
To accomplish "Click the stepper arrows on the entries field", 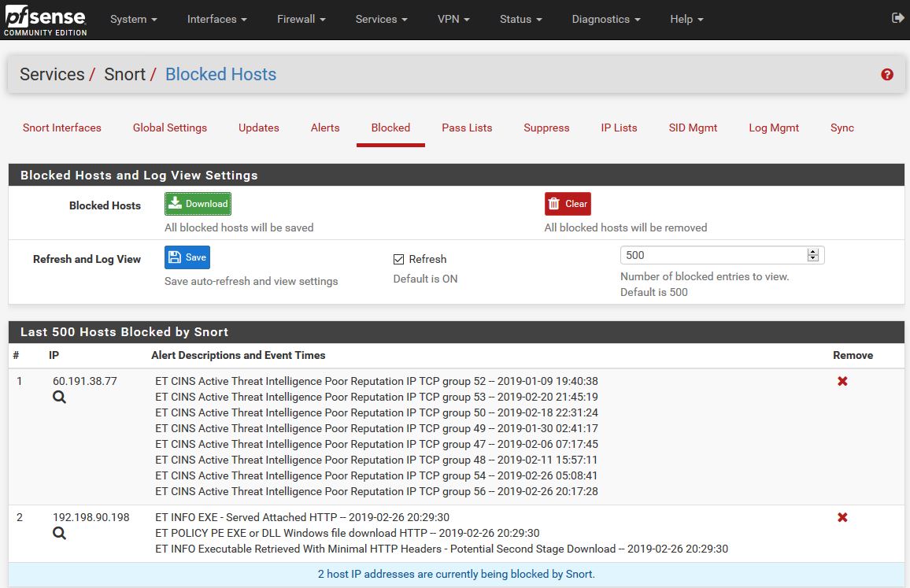I will (x=812, y=255).
